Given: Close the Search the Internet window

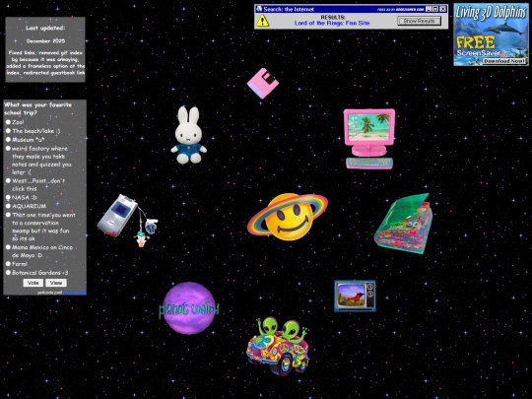Looking at the screenshot, I should [x=442, y=9].
